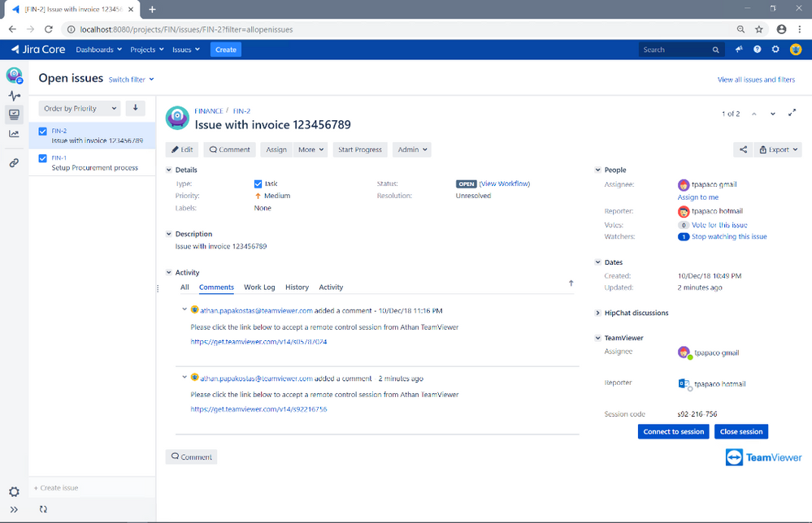The height and width of the screenshot is (523, 812).
Task: Click the search magnifier icon in header
Action: point(715,50)
